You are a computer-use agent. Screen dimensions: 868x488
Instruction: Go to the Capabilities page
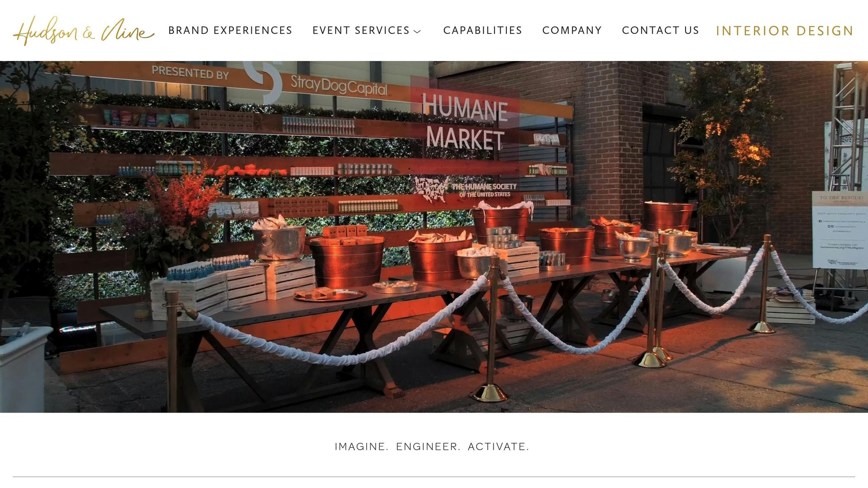tap(482, 30)
